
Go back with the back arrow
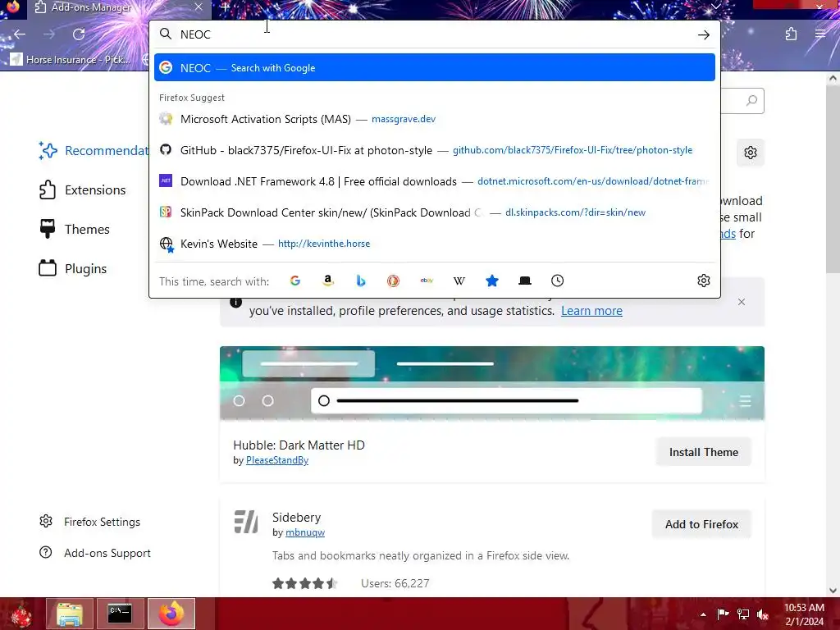pos(20,34)
